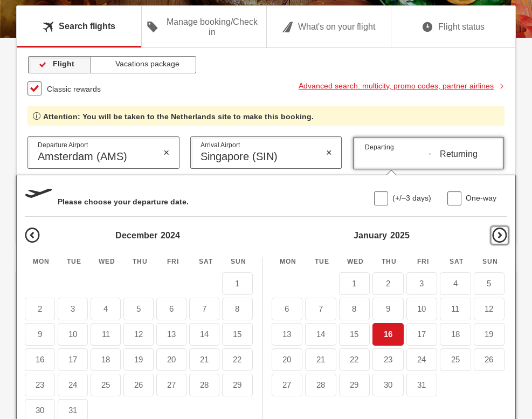Select the Flight booking option
532x419 pixels.
point(59,65)
